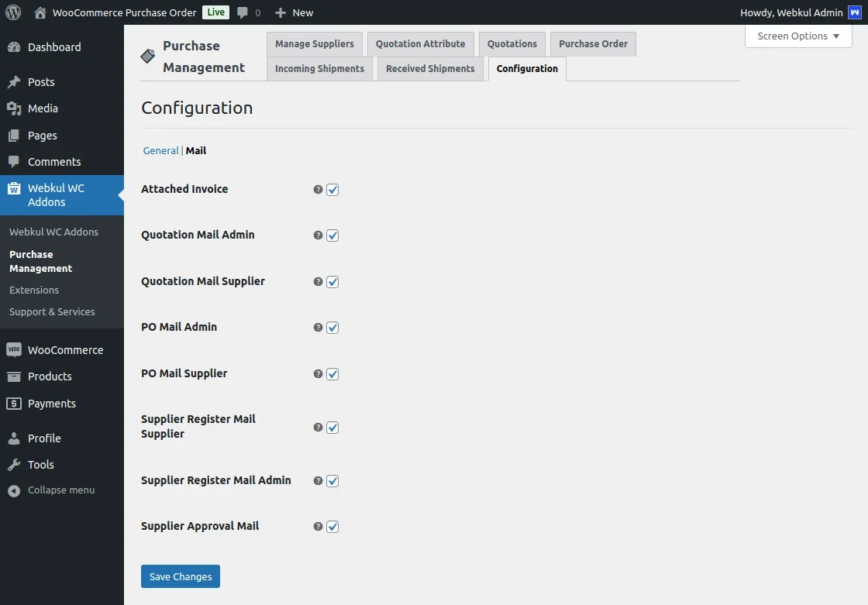Open Extensions in the Webkul submenu
The height and width of the screenshot is (605, 868).
(34, 290)
